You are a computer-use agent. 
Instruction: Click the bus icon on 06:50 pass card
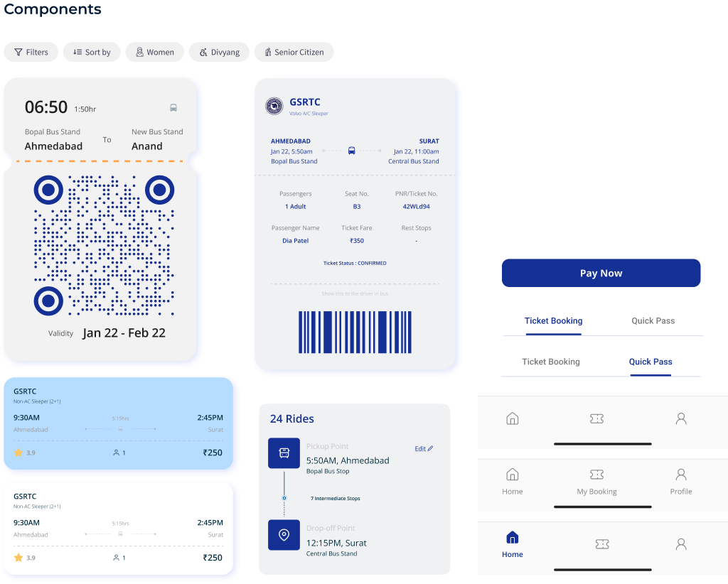pyautogui.click(x=173, y=108)
